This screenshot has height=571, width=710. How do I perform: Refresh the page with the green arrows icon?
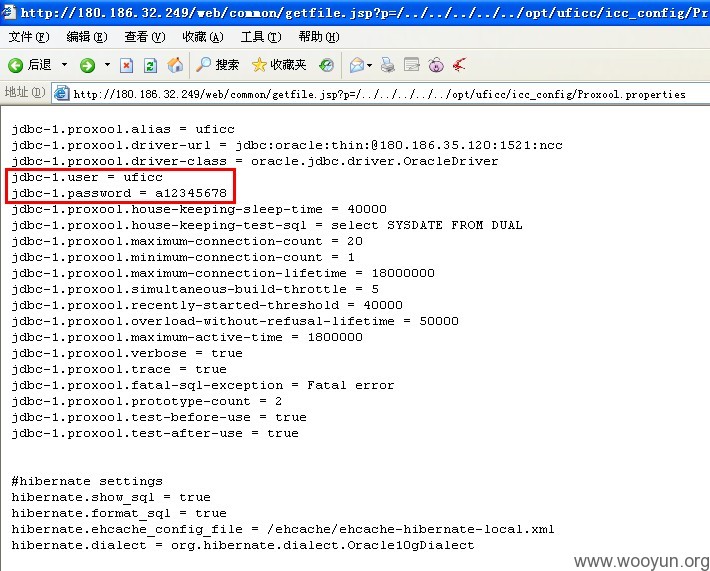point(150,66)
